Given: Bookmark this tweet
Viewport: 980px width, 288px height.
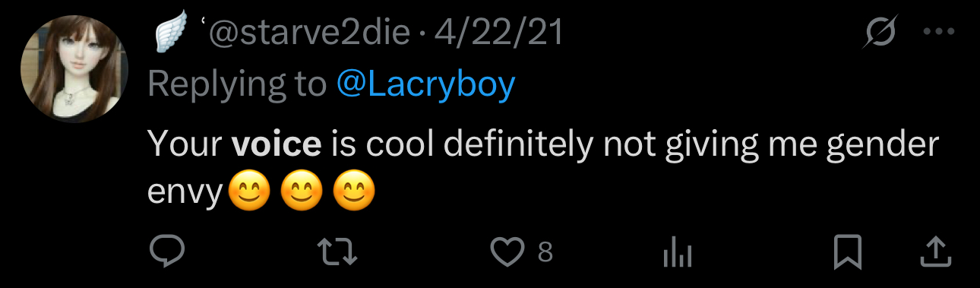Looking at the screenshot, I should point(847,252).
